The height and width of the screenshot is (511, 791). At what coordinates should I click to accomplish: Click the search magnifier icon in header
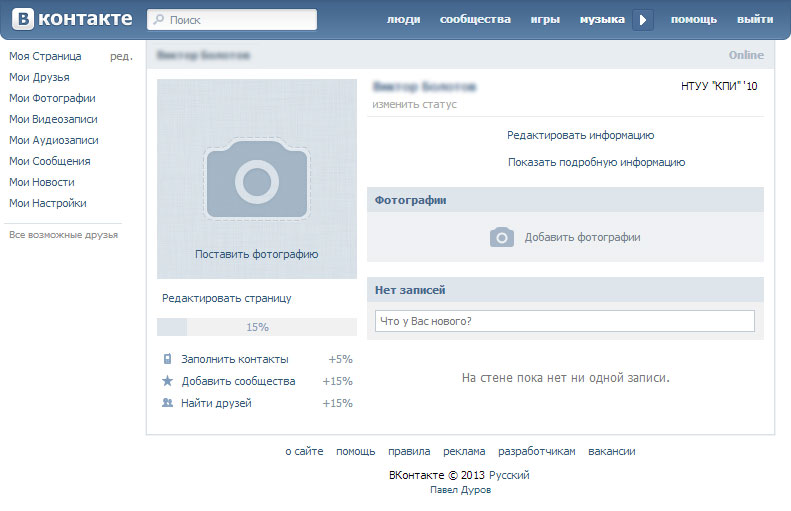[159, 20]
